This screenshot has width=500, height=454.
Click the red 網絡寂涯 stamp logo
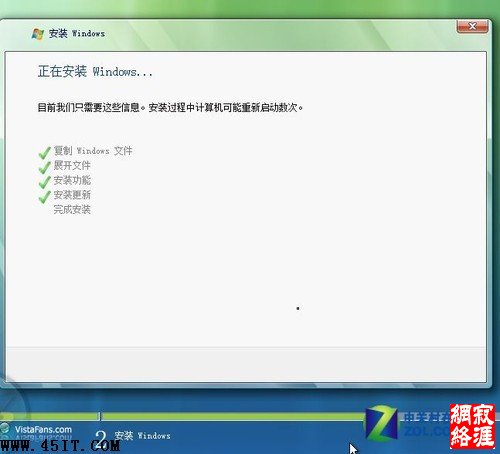(472, 426)
